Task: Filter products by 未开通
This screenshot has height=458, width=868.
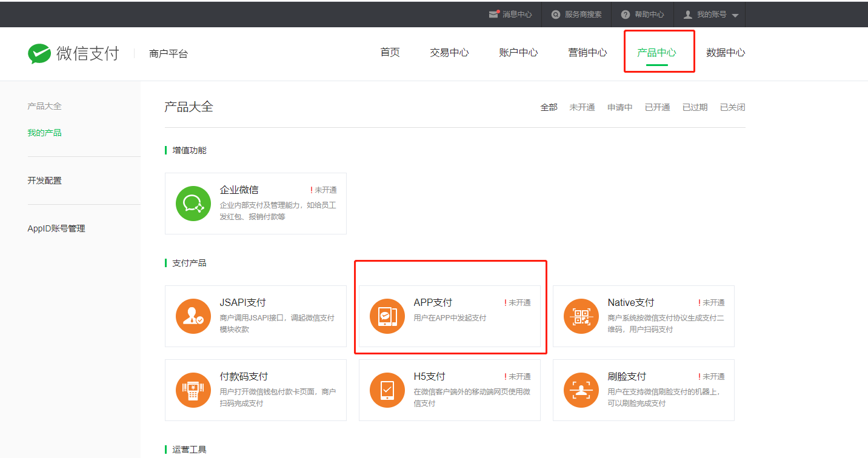Action: pos(582,107)
